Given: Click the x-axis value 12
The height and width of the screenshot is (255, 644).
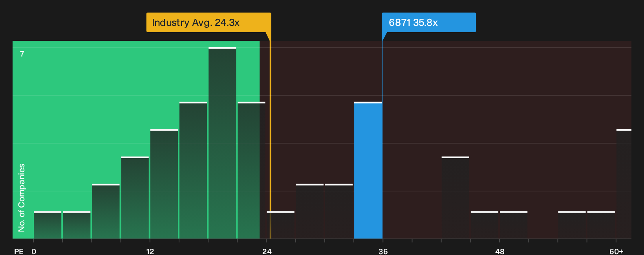Looking at the screenshot, I should (150, 251).
